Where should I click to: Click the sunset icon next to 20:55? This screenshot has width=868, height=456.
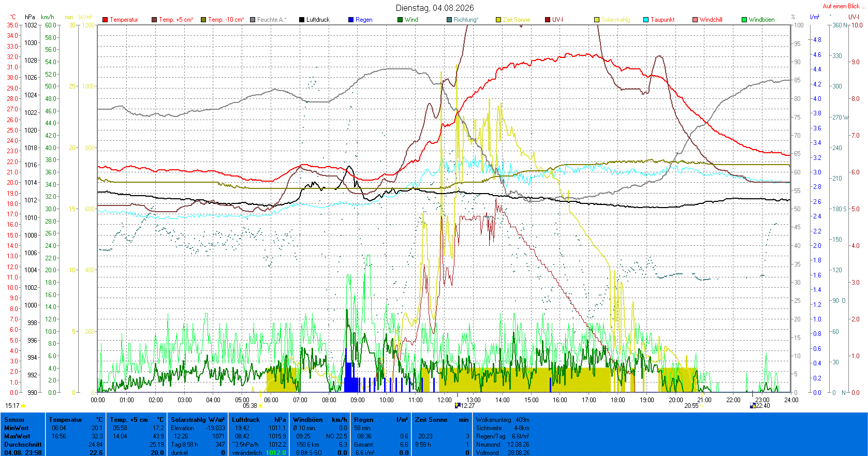(x=702, y=406)
